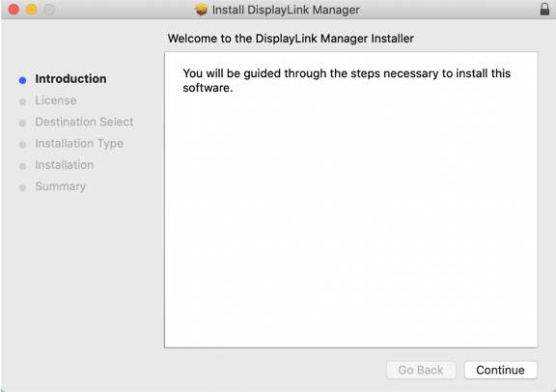Click the Install DisplayLink Manager window title
This screenshot has width=556, height=392.
click(x=286, y=10)
